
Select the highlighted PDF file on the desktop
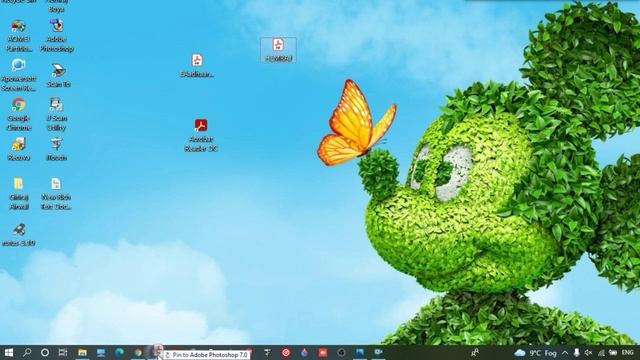tap(278, 50)
